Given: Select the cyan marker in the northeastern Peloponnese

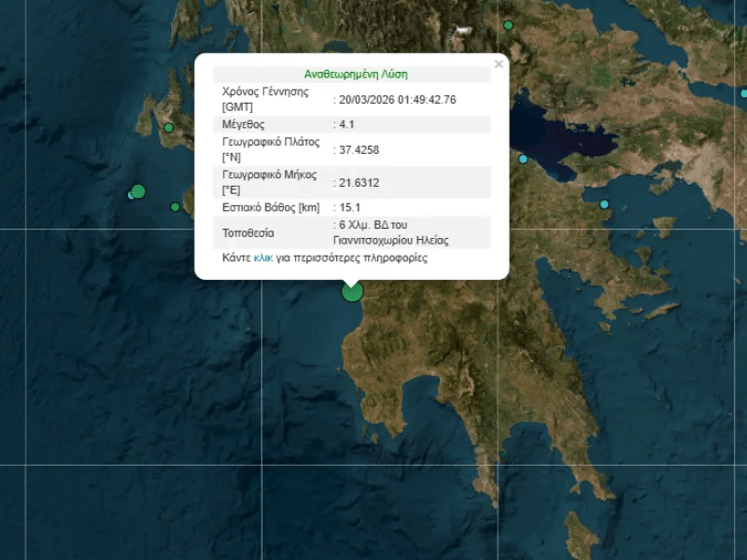Looking at the screenshot, I should [604, 204].
